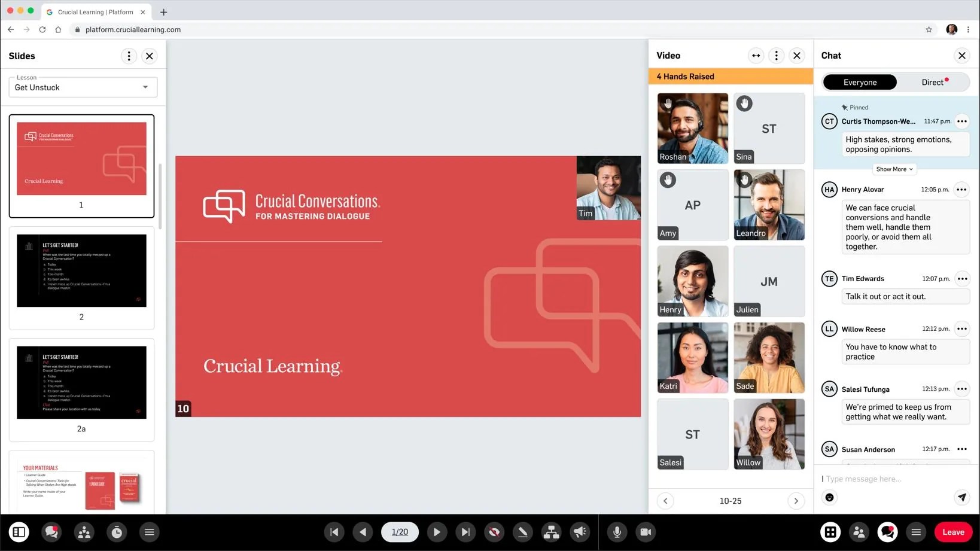Screen dimensions: 980x551
Task: Select the grid video layout icon
Action: point(829,531)
